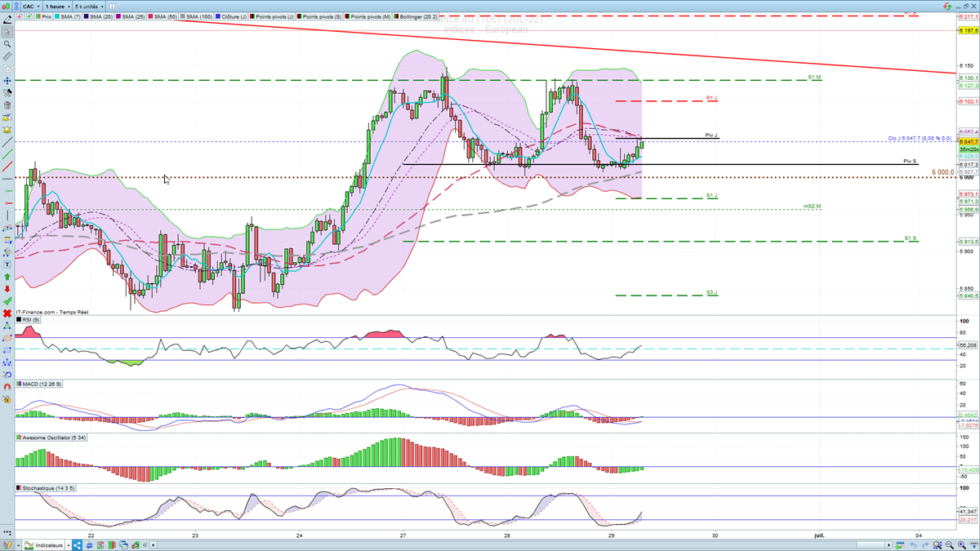Select the horizontal line drawing tool
This screenshot has width=980, height=551.
[x=7, y=180]
